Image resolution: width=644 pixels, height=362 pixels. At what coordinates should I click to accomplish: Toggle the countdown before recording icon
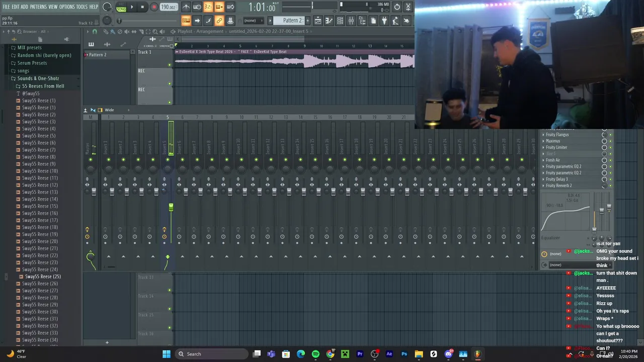click(208, 7)
